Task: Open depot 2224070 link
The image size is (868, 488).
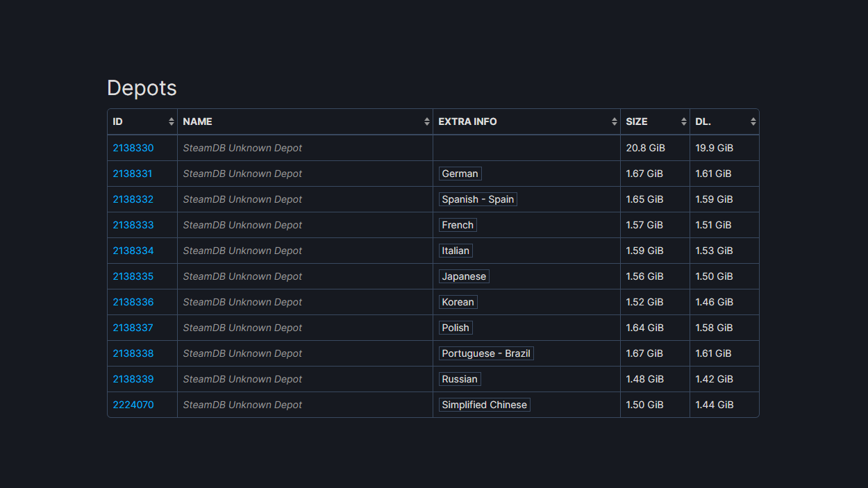Action: click(x=133, y=405)
